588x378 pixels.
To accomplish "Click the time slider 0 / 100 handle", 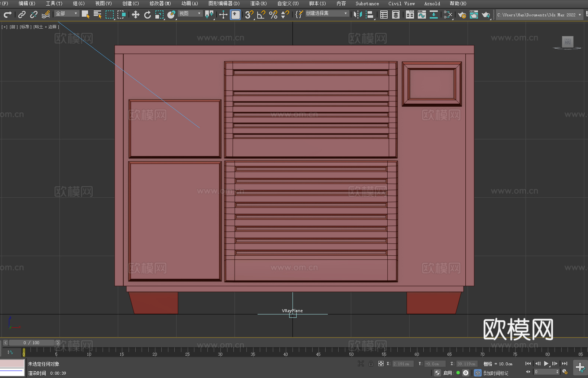I will [x=31, y=343].
